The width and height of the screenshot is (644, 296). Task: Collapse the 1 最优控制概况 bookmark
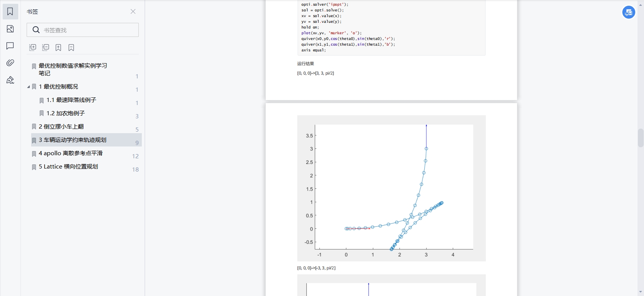[x=29, y=87]
